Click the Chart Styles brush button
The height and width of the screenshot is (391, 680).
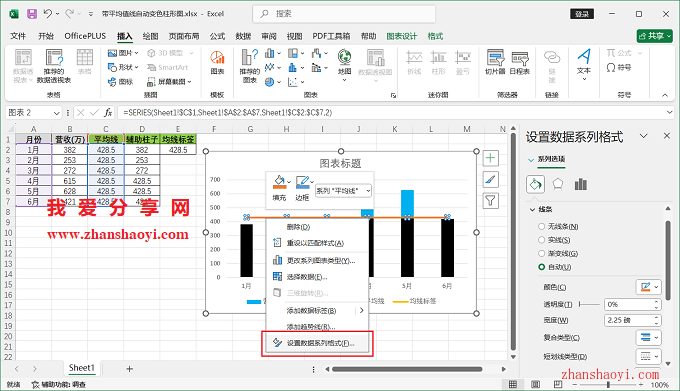490,179
